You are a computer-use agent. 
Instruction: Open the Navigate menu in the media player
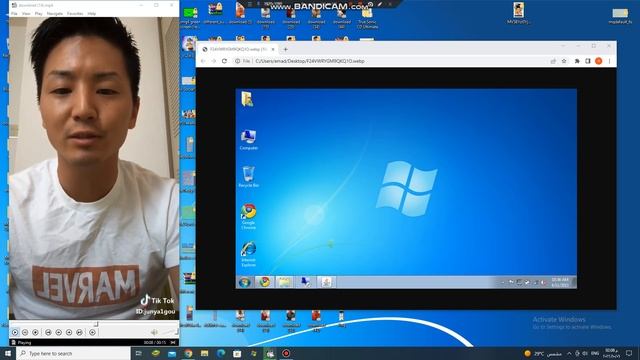tap(55, 13)
